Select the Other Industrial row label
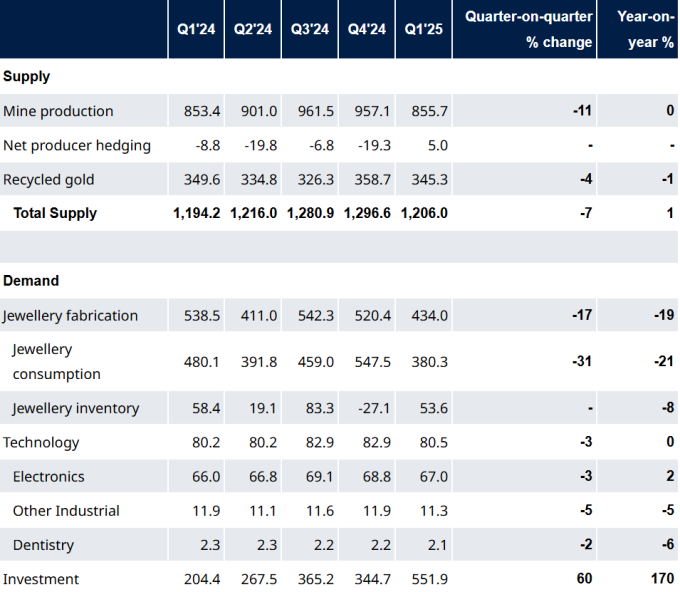 click(x=66, y=511)
